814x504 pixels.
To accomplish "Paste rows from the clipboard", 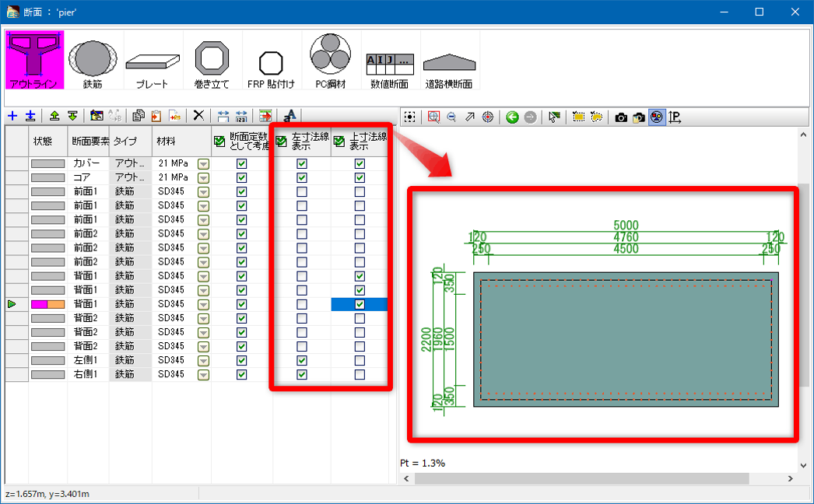I will 156,116.
